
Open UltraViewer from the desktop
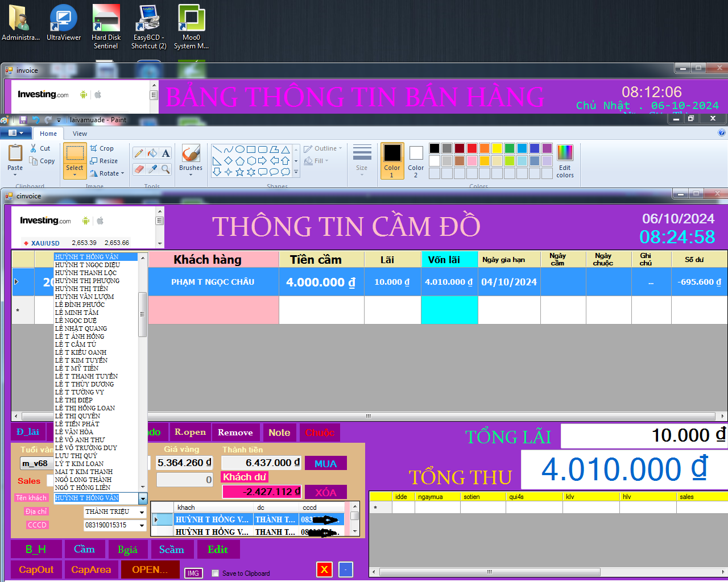click(x=64, y=23)
